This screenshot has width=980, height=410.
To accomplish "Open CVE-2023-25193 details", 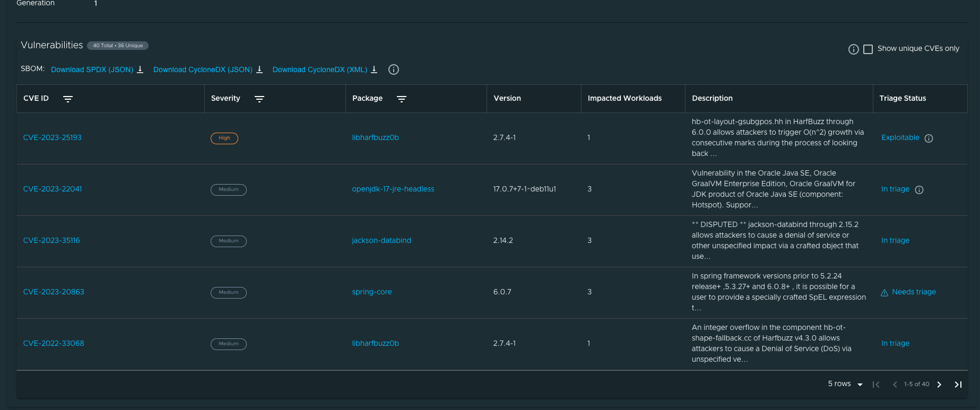I will coord(53,137).
